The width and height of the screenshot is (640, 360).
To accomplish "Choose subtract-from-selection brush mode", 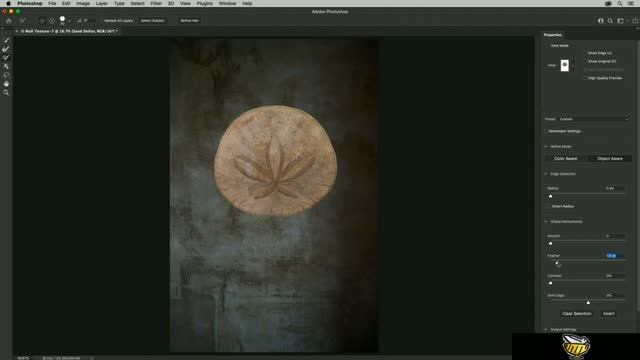I will (52, 20).
